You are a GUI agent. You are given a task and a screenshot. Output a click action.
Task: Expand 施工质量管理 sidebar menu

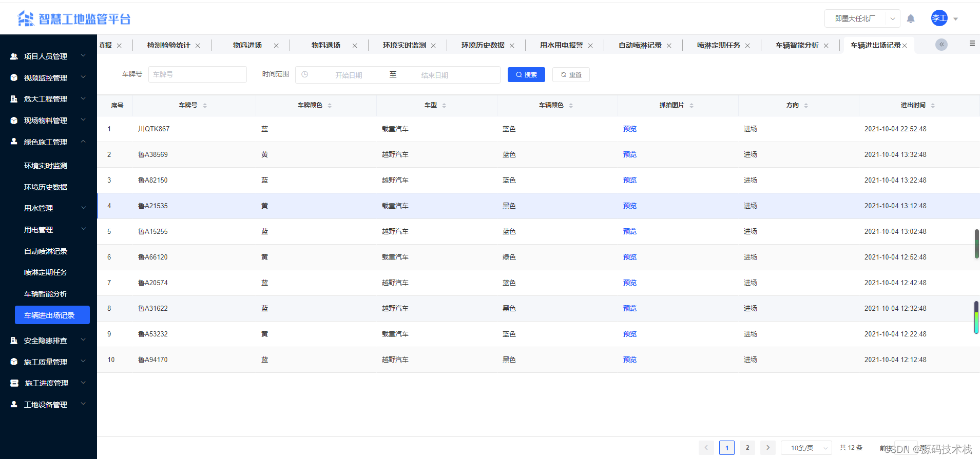click(48, 362)
